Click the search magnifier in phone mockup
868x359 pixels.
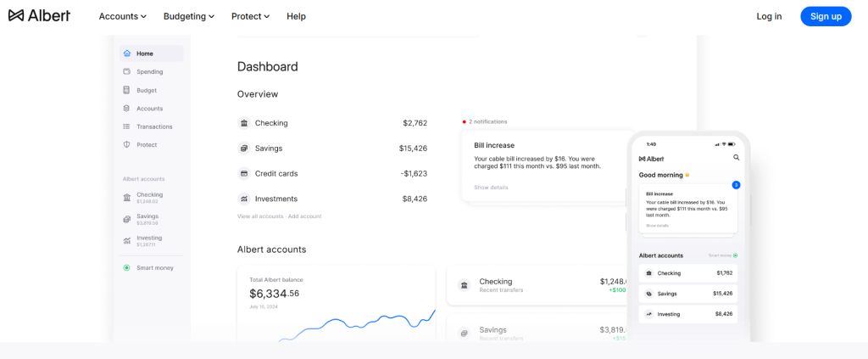(737, 158)
